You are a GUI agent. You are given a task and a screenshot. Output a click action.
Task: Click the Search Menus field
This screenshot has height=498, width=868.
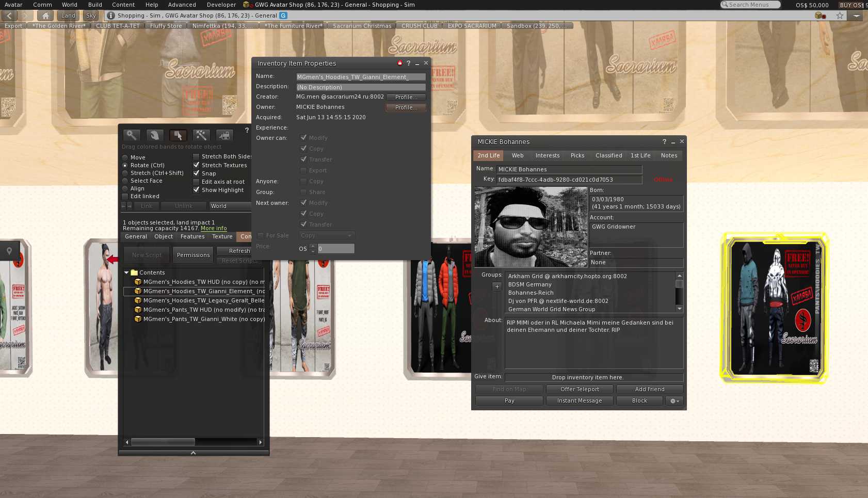[750, 5]
